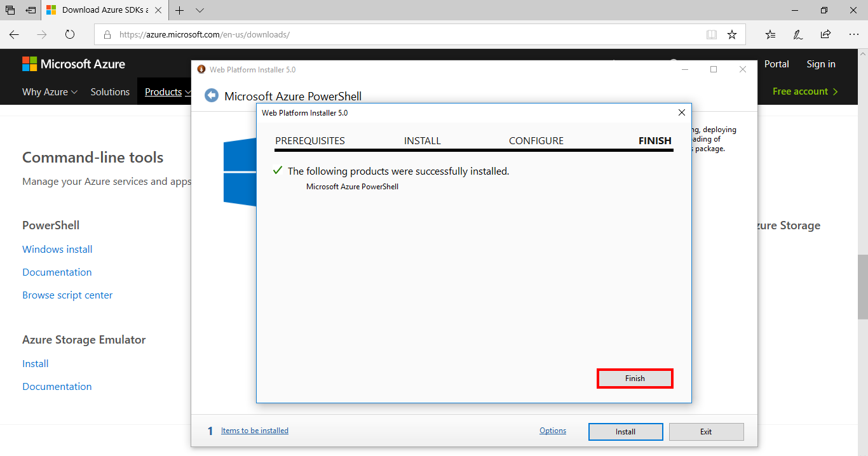Click the PowerShell section heading
The image size is (868, 456).
click(x=51, y=225)
